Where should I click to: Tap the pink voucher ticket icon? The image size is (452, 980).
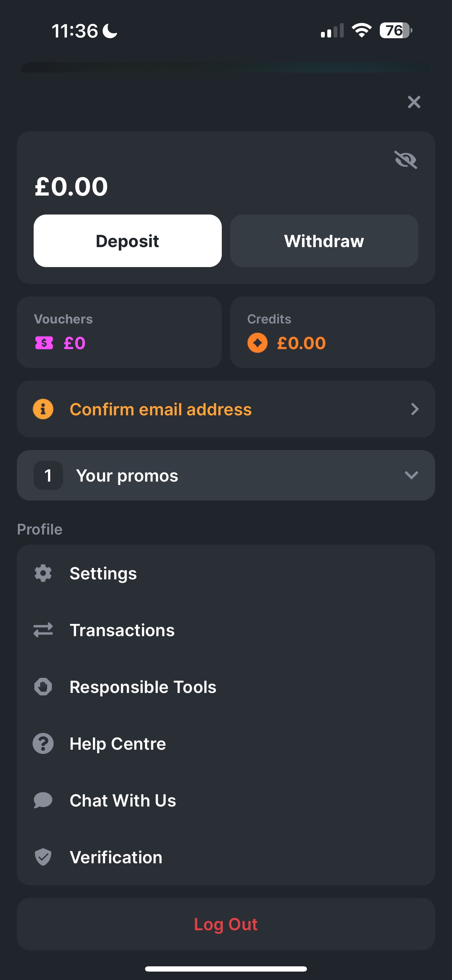tap(44, 343)
